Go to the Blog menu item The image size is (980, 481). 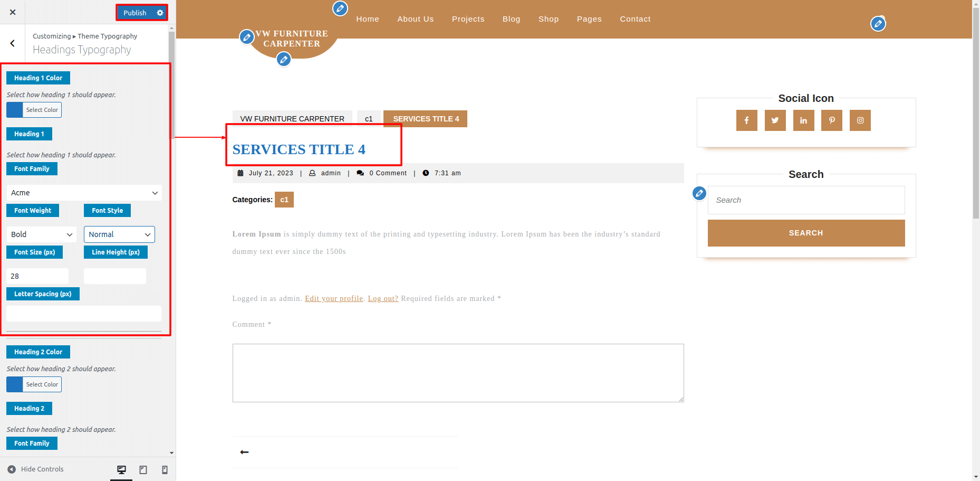click(x=511, y=19)
